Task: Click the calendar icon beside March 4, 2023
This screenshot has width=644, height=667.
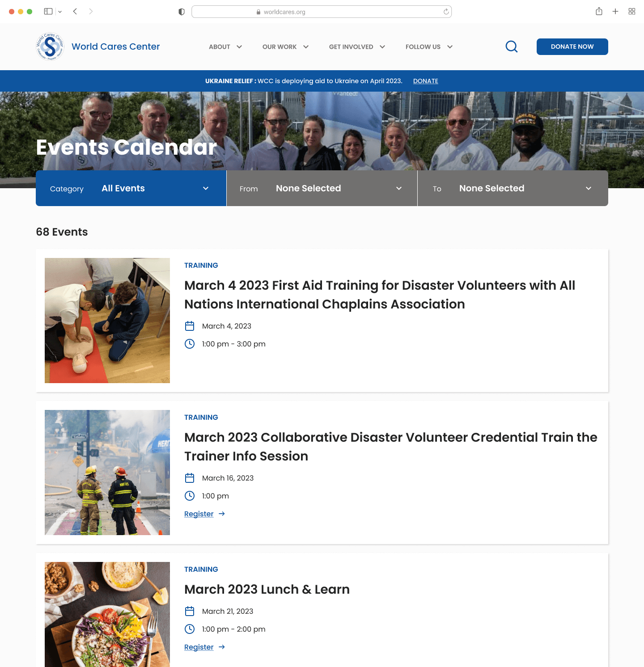Action: pos(190,326)
